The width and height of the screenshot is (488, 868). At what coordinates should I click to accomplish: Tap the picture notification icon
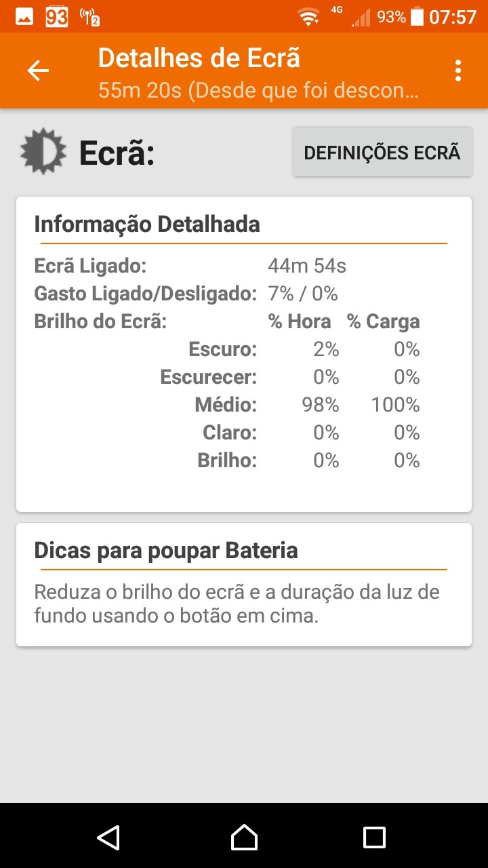click(x=24, y=16)
